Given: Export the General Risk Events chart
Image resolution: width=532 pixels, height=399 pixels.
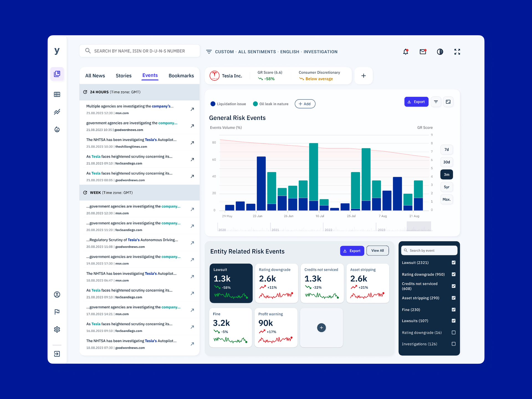Looking at the screenshot, I should pyautogui.click(x=416, y=102).
